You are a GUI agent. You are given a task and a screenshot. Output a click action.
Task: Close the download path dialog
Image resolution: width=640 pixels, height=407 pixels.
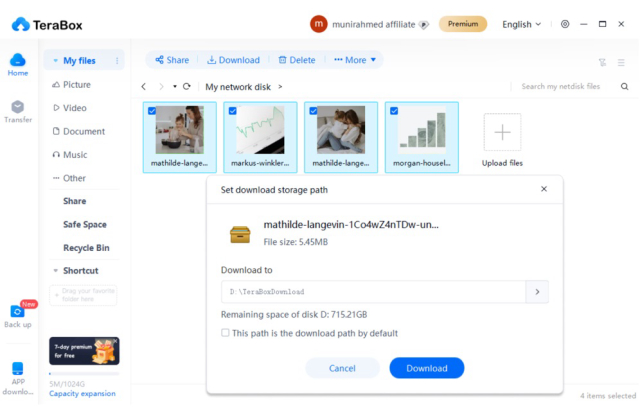pos(544,189)
